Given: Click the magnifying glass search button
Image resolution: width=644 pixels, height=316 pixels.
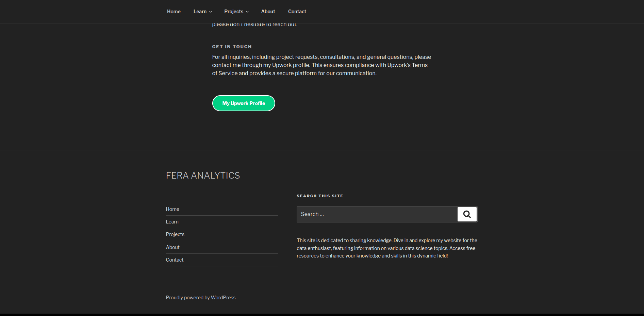Looking at the screenshot, I should (x=467, y=214).
